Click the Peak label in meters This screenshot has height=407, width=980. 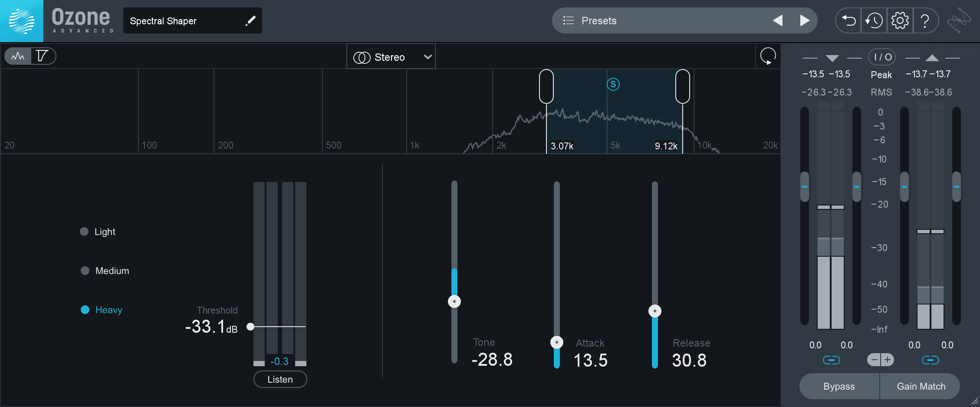(881, 75)
